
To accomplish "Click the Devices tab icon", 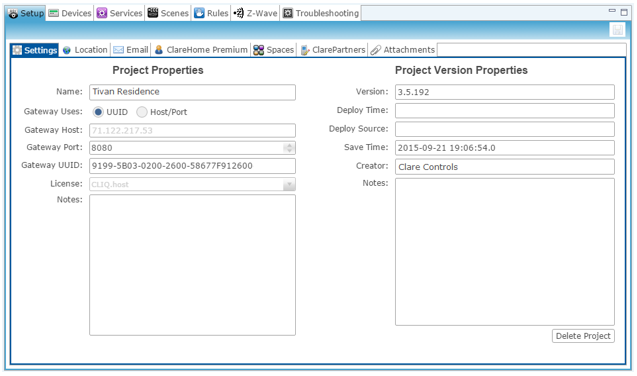I will coord(53,13).
